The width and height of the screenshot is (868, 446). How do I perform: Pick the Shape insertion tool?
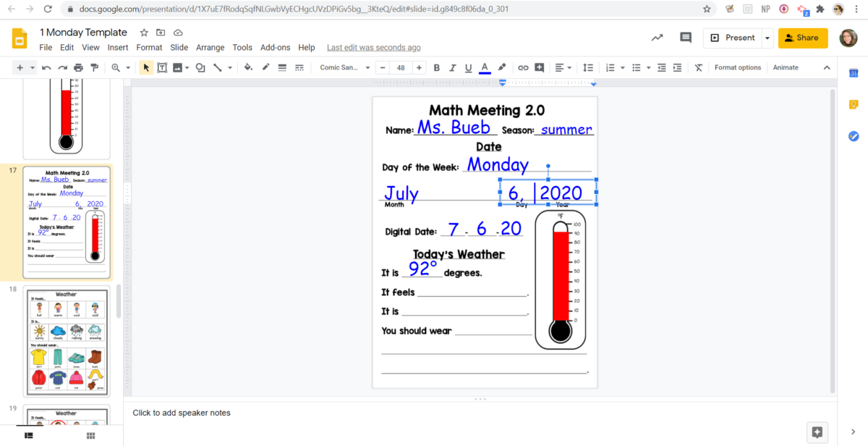pyautogui.click(x=200, y=67)
